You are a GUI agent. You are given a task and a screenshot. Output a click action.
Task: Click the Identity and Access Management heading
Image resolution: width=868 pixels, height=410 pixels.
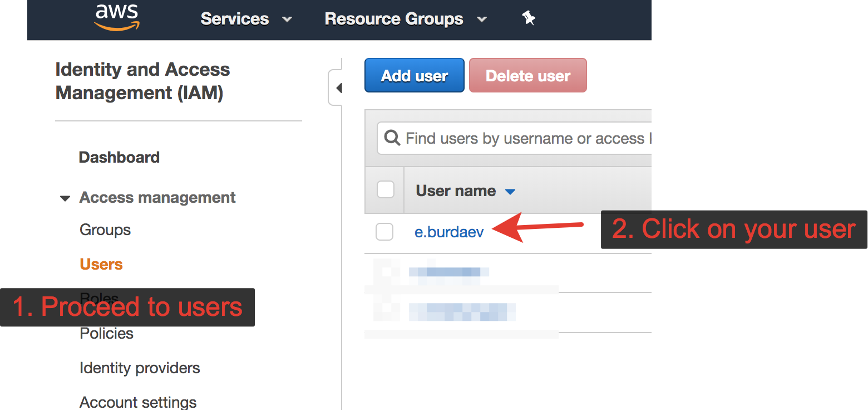142,81
